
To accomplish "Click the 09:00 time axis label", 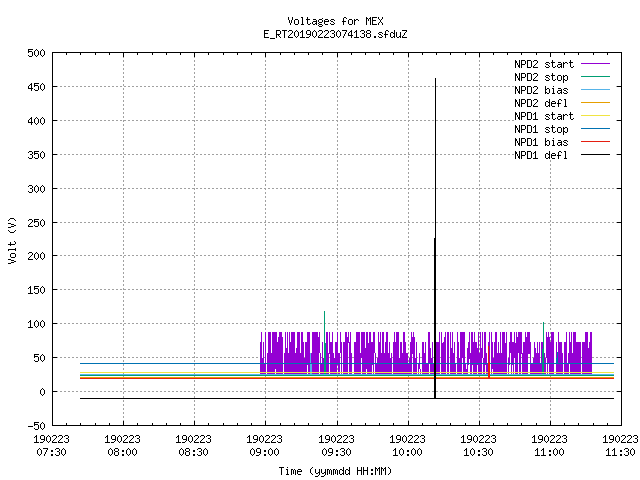I will [x=264, y=453].
